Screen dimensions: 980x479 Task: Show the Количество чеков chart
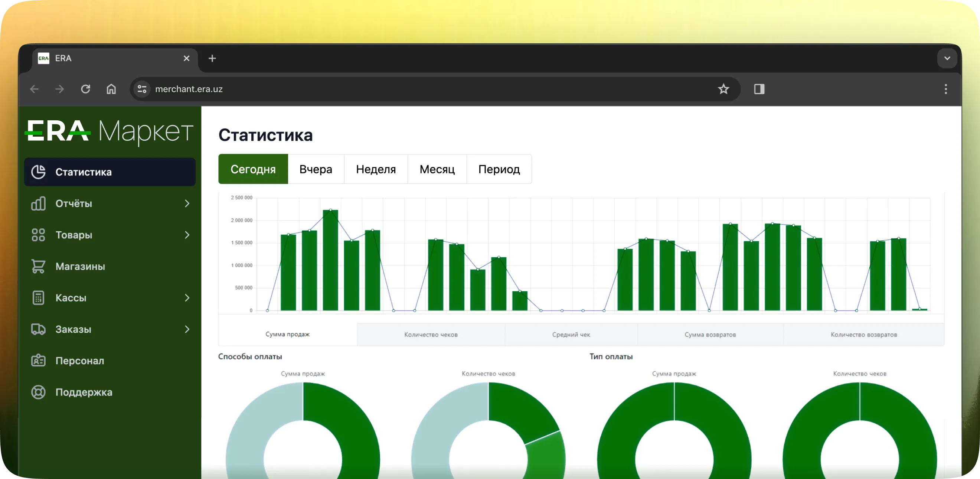(x=431, y=335)
